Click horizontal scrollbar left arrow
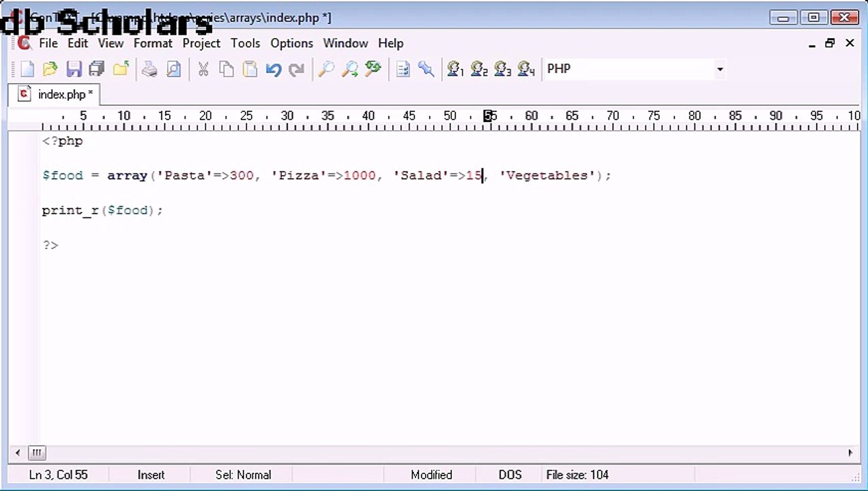 (x=18, y=452)
